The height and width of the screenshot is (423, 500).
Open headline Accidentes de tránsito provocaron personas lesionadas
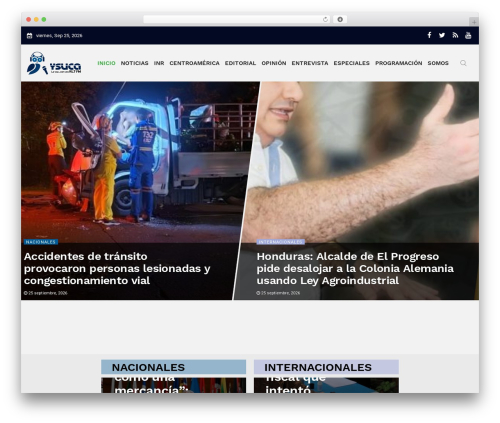pos(117,268)
